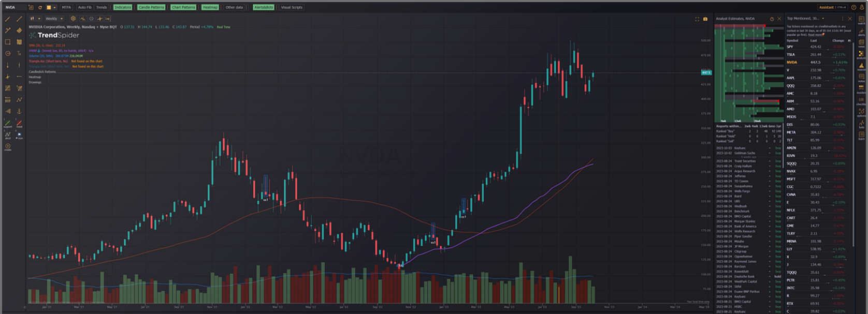This screenshot has height=314, width=868.
Task: Take a chart snapshot with camera icon
Action: pyautogui.click(x=705, y=19)
